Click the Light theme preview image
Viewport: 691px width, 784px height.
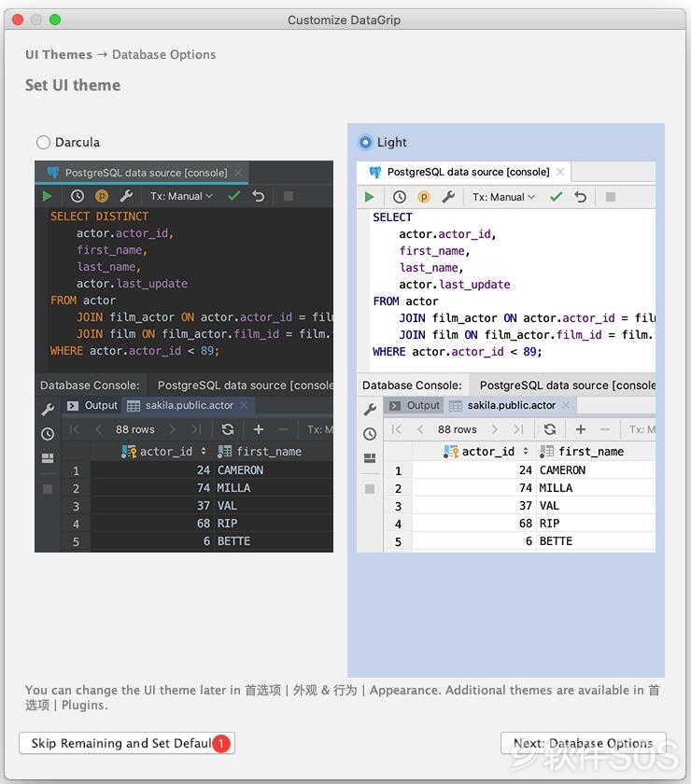coord(506,357)
